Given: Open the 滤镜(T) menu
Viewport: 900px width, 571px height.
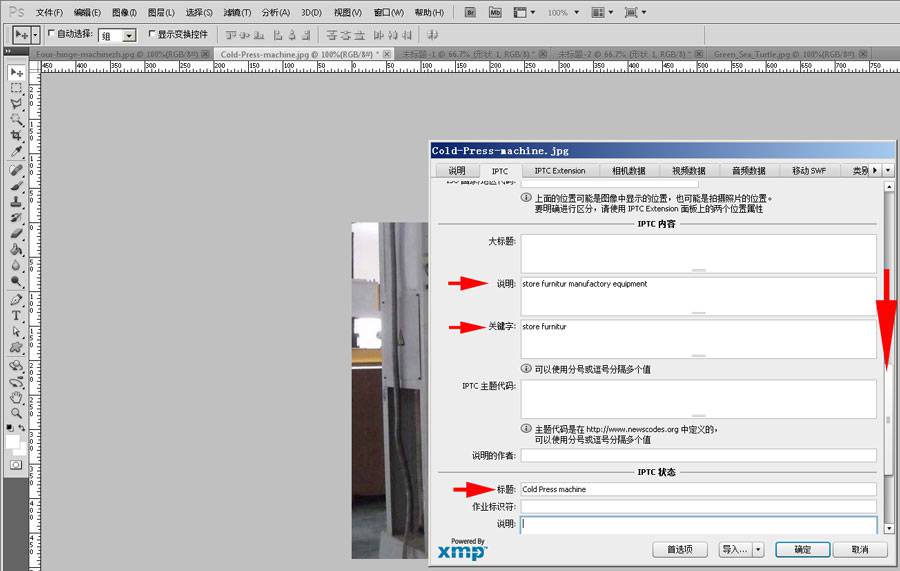Looking at the screenshot, I should point(238,13).
